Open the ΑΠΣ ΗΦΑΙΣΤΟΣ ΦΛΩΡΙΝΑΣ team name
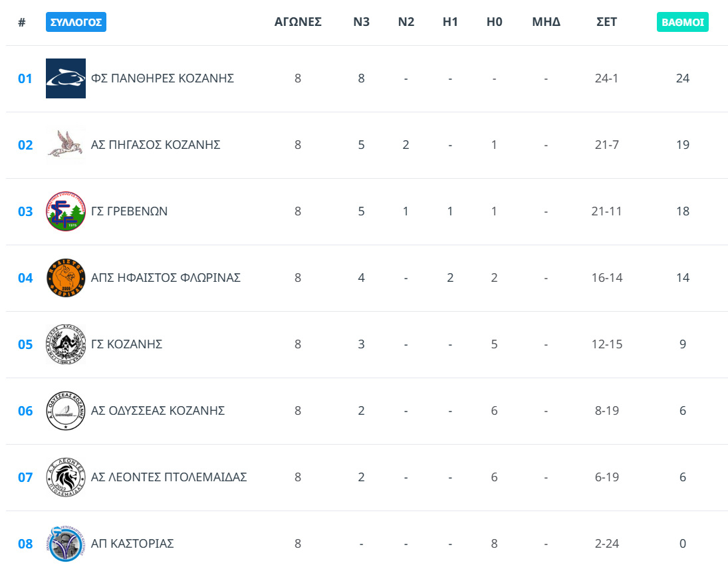This screenshot has width=728, height=567. pos(166,278)
